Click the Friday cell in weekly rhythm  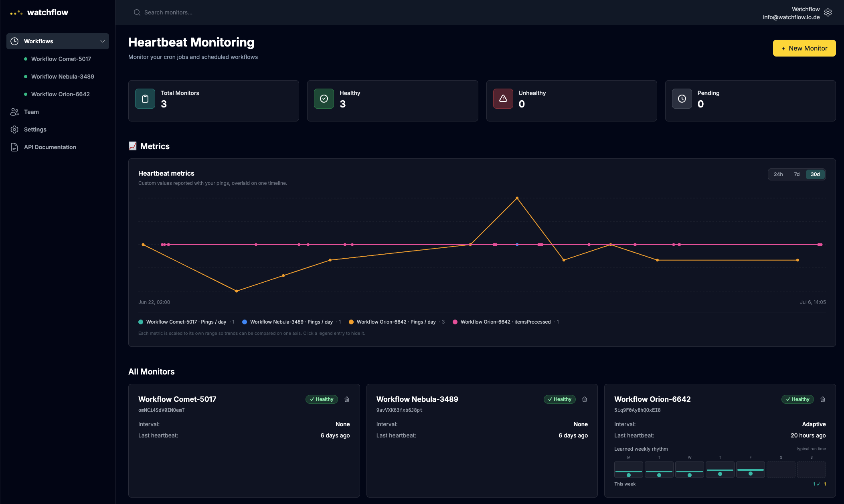tap(751, 470)
